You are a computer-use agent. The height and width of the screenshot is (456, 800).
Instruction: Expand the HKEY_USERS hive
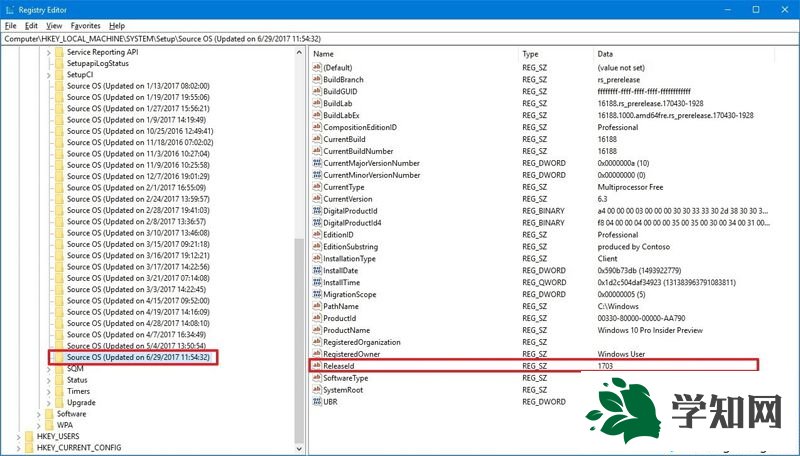click(18, 437)
